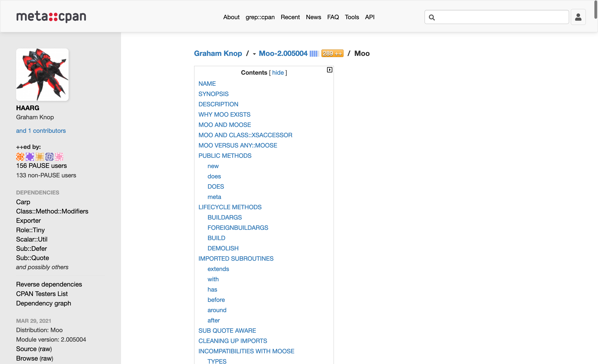This screenshot has width=598, height=364.
Task: Open the user account icon button
Action: 578,17
